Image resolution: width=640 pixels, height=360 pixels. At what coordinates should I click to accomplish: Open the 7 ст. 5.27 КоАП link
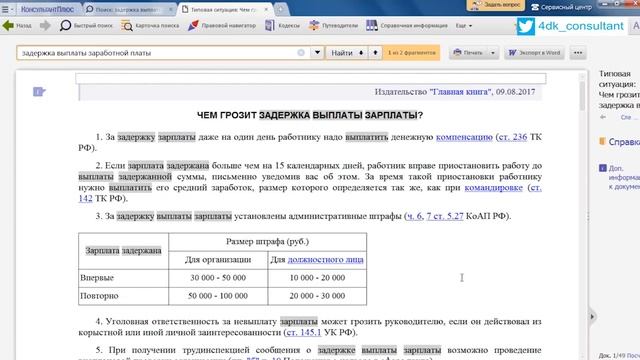point(445,216)
